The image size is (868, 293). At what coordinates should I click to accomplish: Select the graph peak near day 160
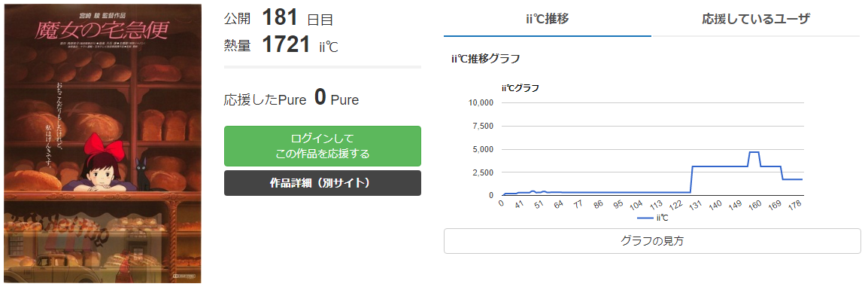754,151
